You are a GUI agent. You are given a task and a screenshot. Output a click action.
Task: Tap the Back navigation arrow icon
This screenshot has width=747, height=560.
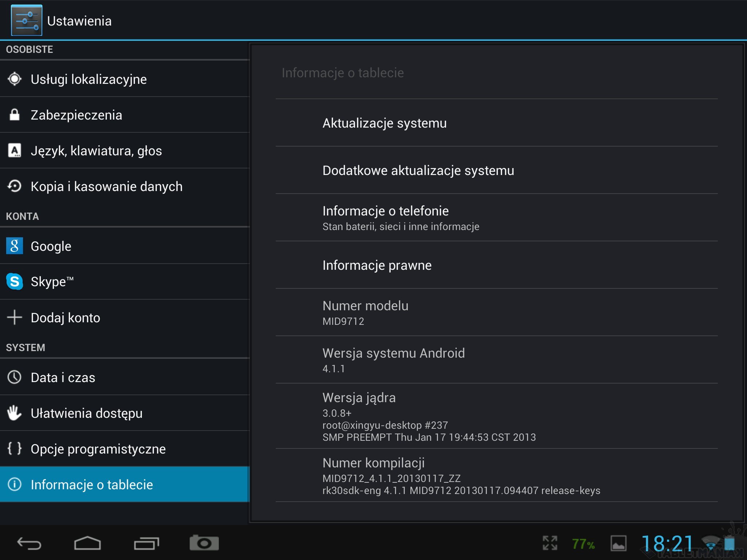pyautogui.click(x=29, y=543)
